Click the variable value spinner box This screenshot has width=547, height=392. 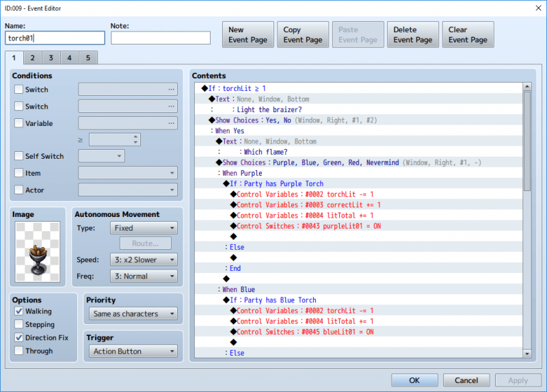point(114,140)
